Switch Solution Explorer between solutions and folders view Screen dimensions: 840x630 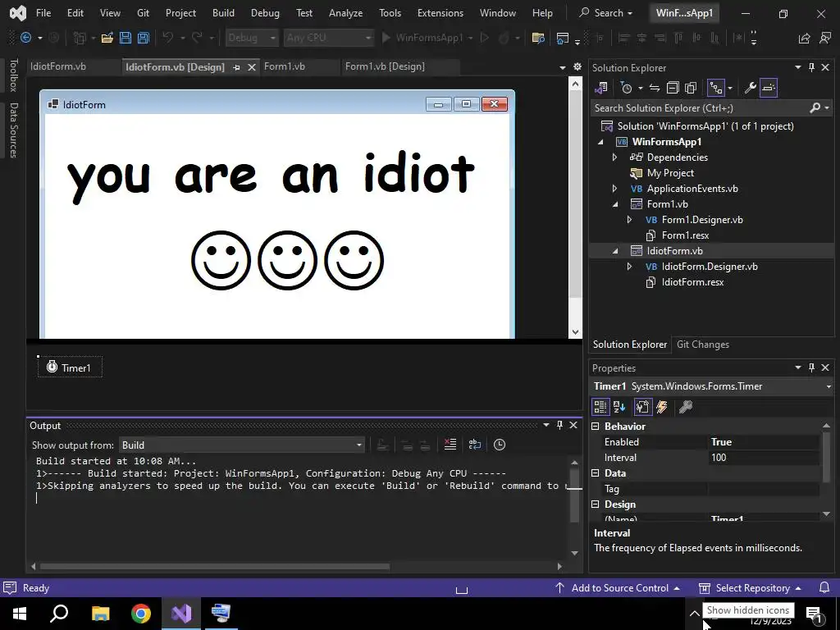point(601,88)
